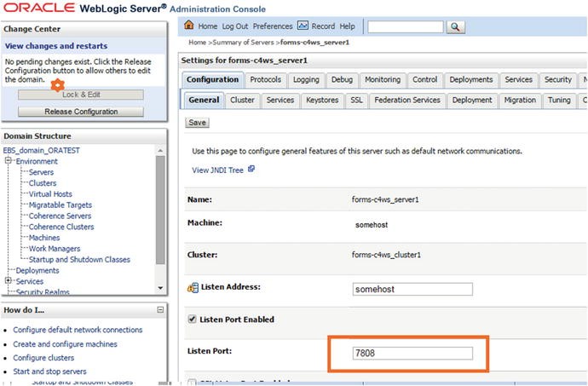Select Clusters in the domain tree
The height and width of the screenshot is (386, 588).
point(43,183)
